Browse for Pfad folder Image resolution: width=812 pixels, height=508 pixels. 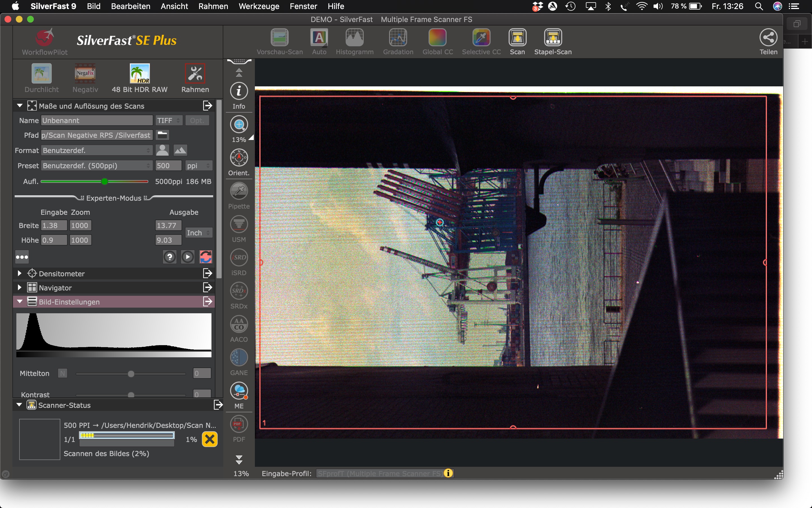[162, 135]
